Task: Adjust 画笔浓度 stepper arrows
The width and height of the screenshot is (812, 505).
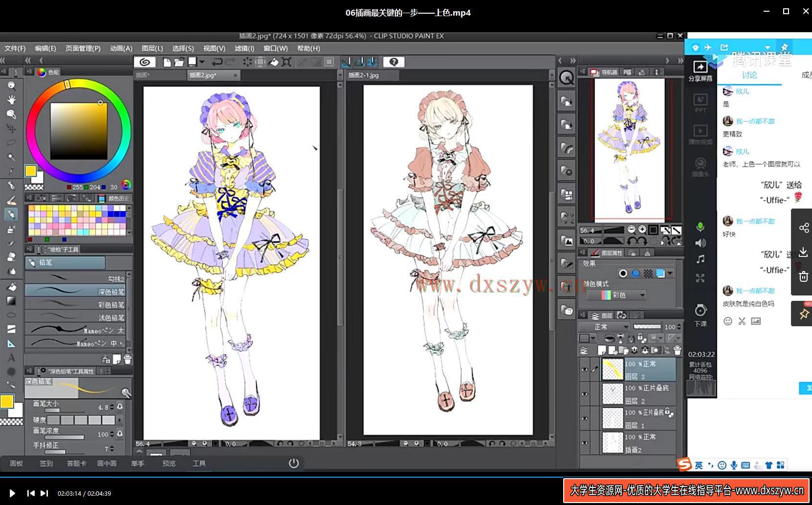Action: coord(112,434)
